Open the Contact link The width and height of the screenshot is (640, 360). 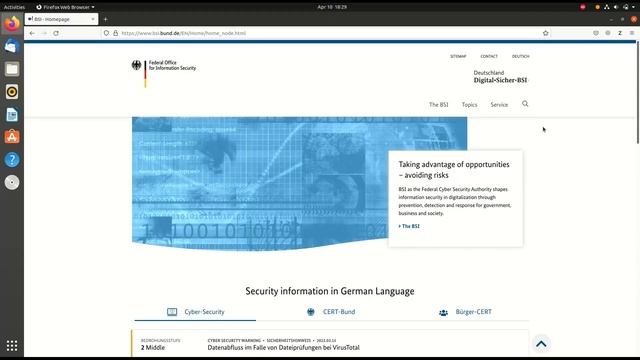(489, 56)
